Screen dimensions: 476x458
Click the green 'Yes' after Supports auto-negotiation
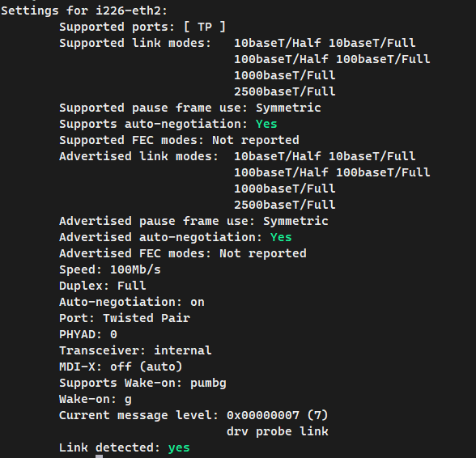266,124
